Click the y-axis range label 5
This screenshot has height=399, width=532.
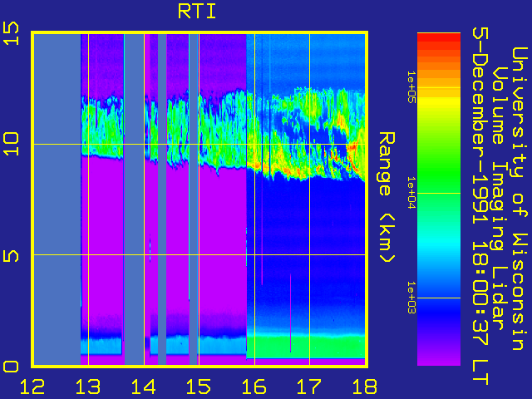11,255
